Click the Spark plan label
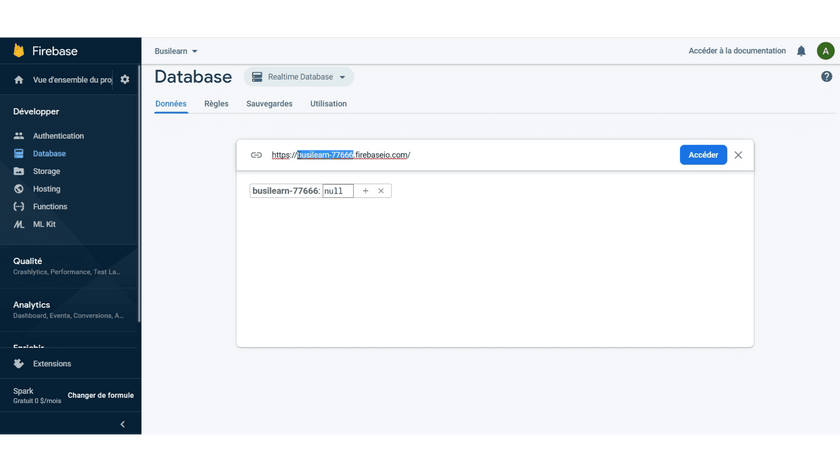840x472 pixels. [24, 391]
